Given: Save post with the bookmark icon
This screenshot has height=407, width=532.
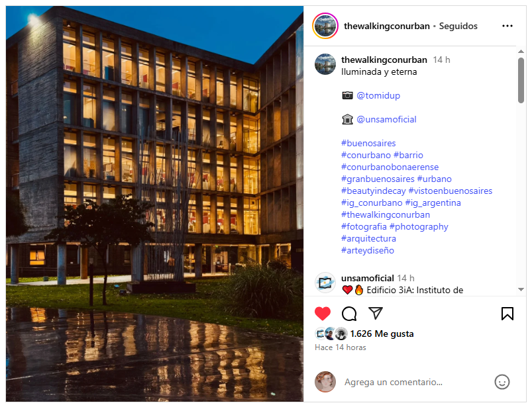Looking at the screenshot, I should [x=507, y=314].
